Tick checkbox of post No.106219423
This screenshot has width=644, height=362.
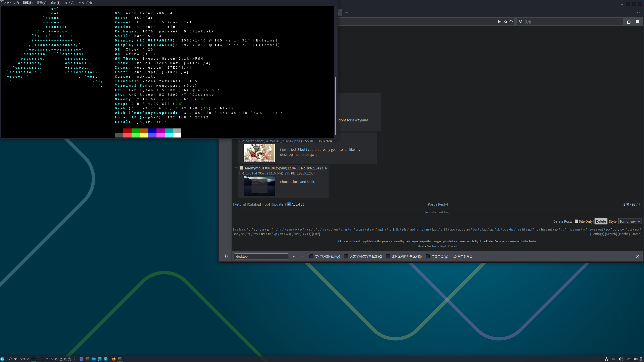coord(242,168)
